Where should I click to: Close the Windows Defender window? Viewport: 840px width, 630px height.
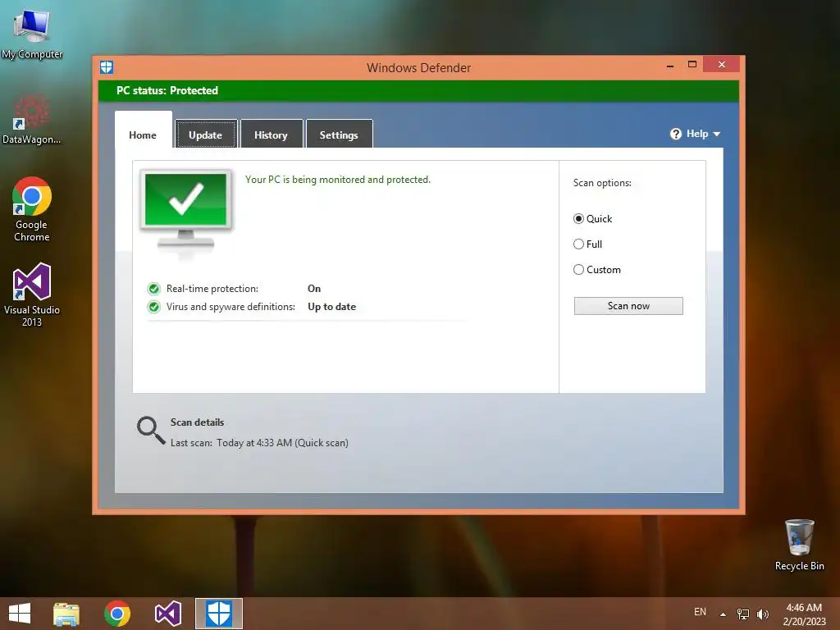click(722, 64)
